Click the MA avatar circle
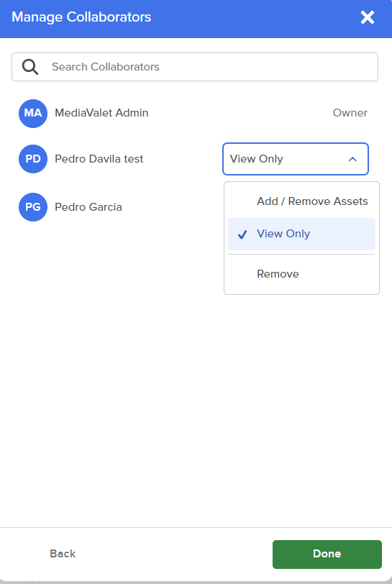 (33, 113)
